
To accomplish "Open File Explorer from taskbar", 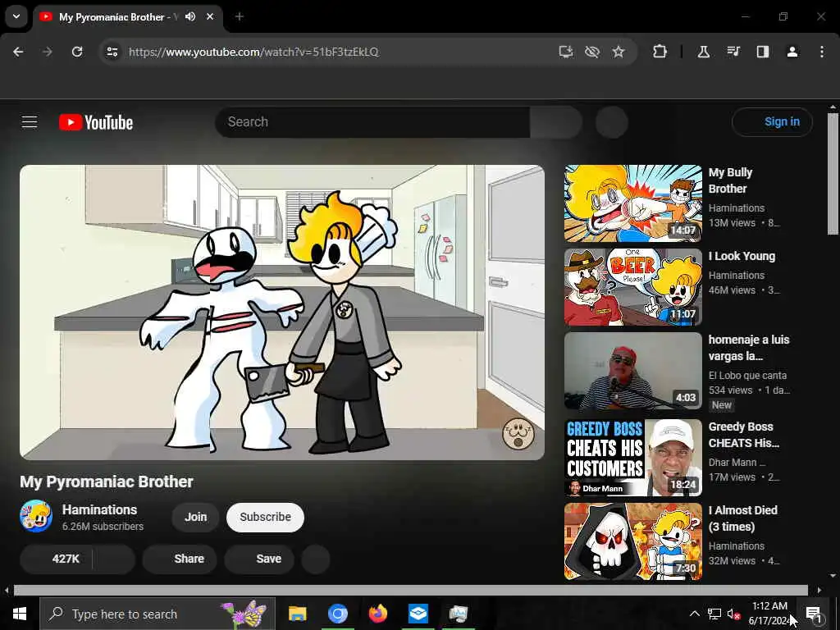I will (297, 614).
